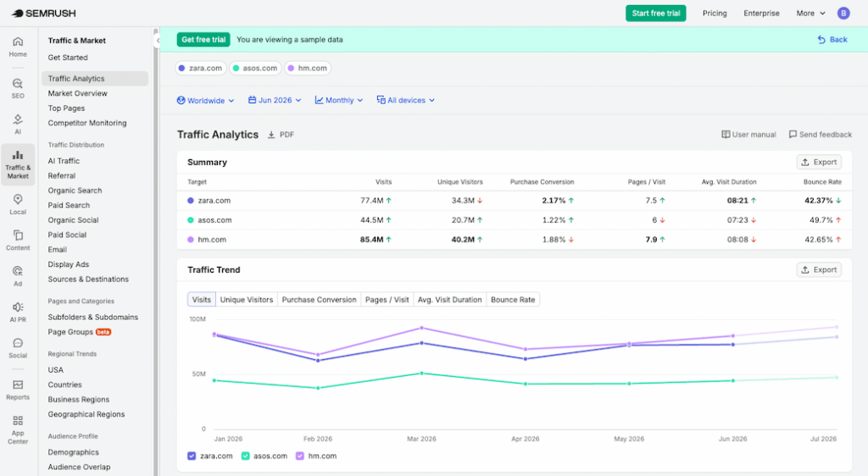This screenshot has height=476, width=868.
Task: Switch to Bounce Rate trend tab
Action: coord(513,300)
